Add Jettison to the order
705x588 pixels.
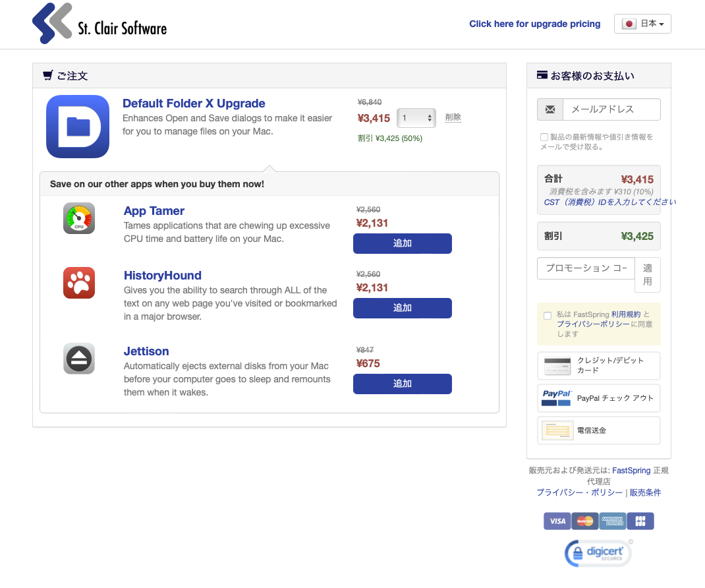coord(403,384)
